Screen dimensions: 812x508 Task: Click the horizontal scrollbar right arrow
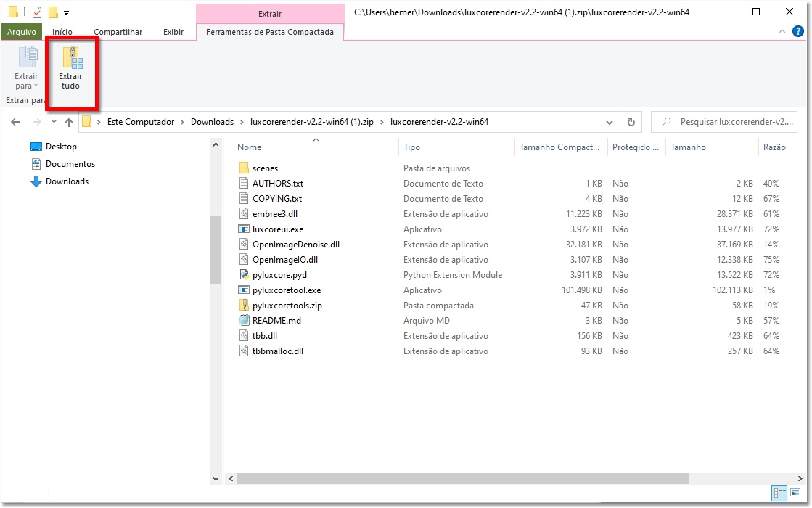coord(800,479)
